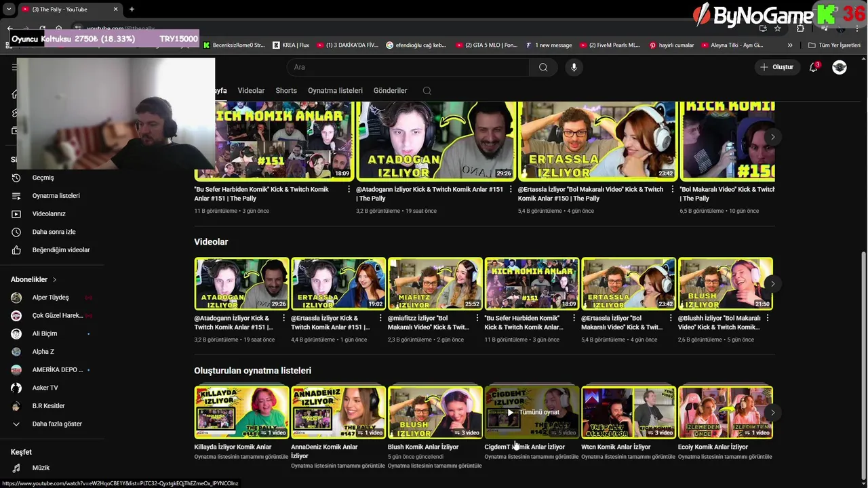Viewport: 868px width, 488px height.
Task: Focus the Ara search field
Action: coord(408,67)
